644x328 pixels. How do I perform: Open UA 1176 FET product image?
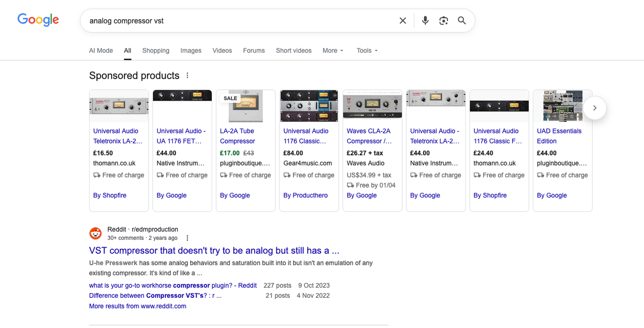coord(182,106)
